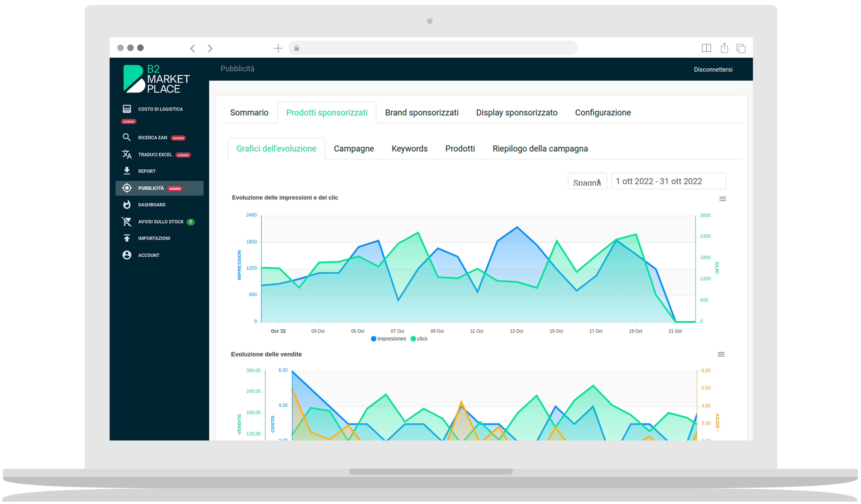The width and height of the screenshot is (861, 504).
Task: Open the vendite chart hamburger menu
Action: [721, 355]
